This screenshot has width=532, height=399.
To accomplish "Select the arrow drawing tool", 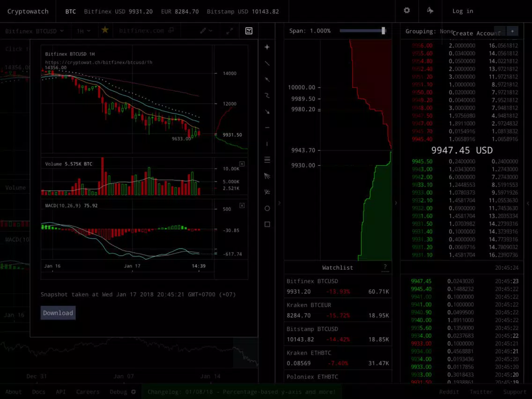I will [x=267, y=111].
